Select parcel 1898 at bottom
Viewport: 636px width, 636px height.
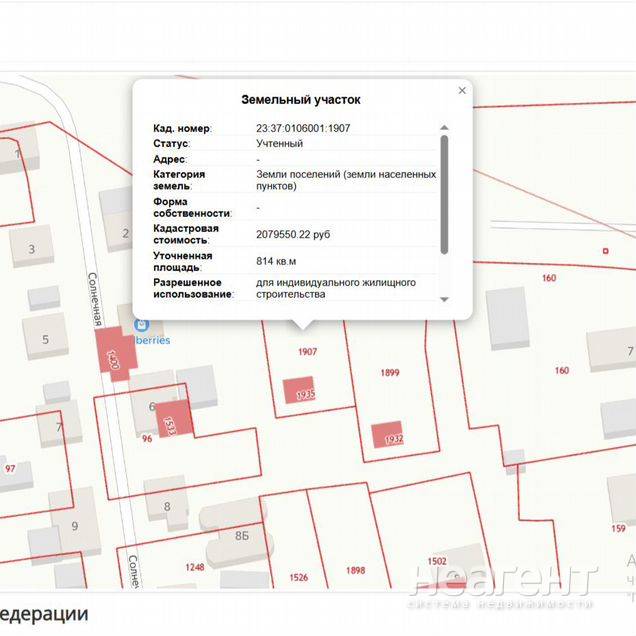356,570
